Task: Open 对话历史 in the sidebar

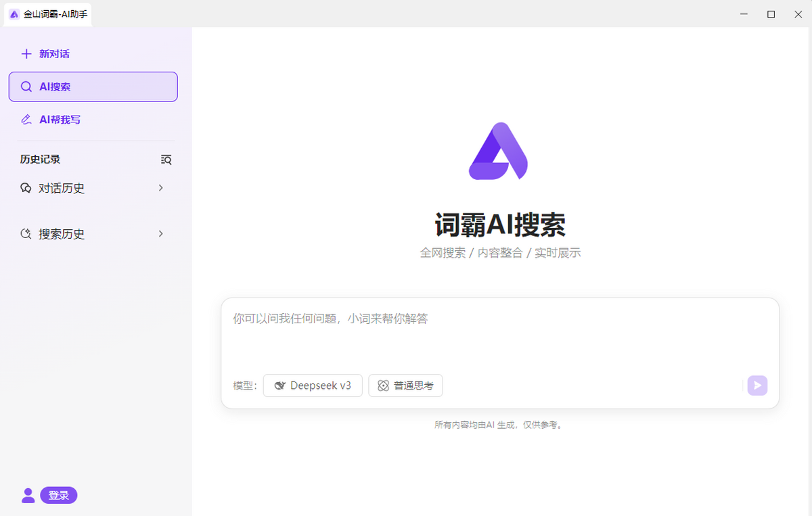Action: pos(93,188)
